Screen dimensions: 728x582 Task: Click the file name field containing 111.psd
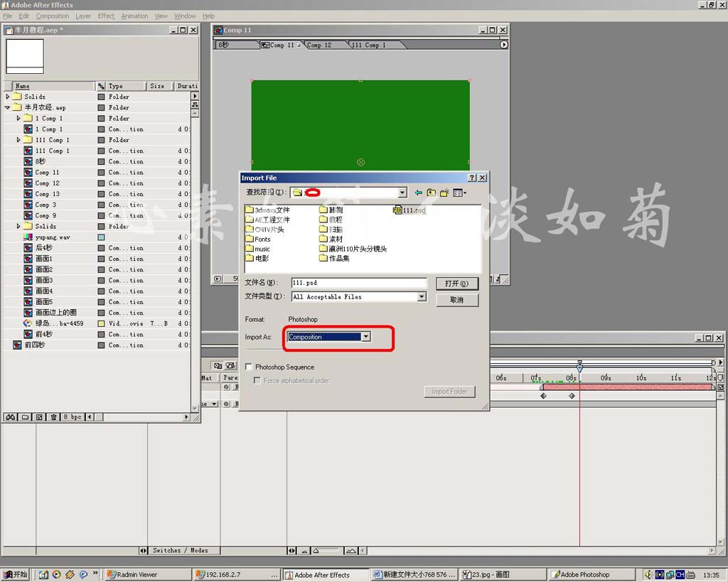358,283
